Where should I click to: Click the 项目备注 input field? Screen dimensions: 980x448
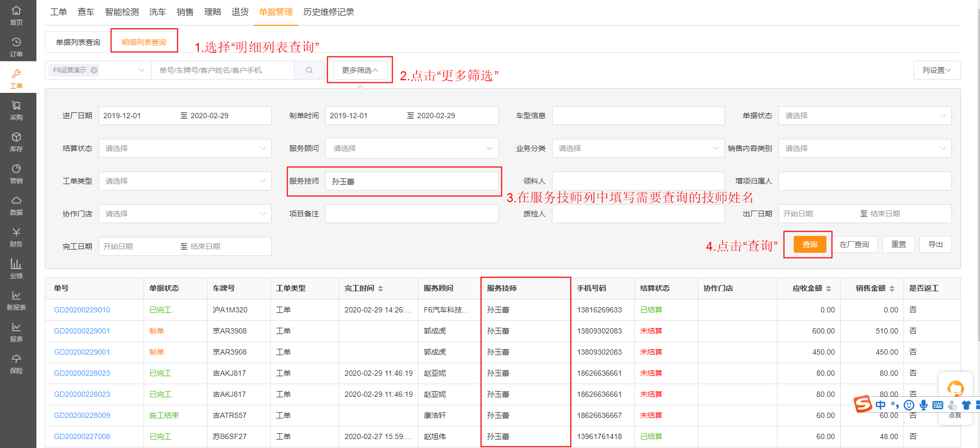click(x=412, y=214)
